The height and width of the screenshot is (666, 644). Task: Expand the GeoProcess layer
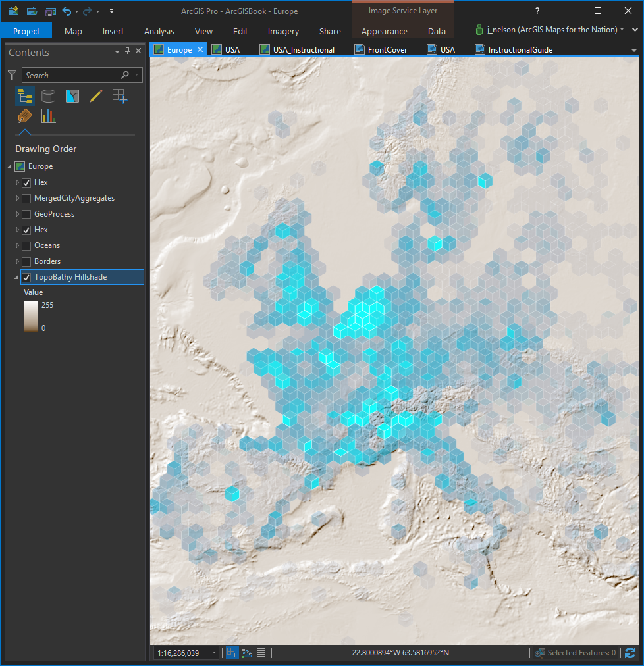(x=17, y=214)
